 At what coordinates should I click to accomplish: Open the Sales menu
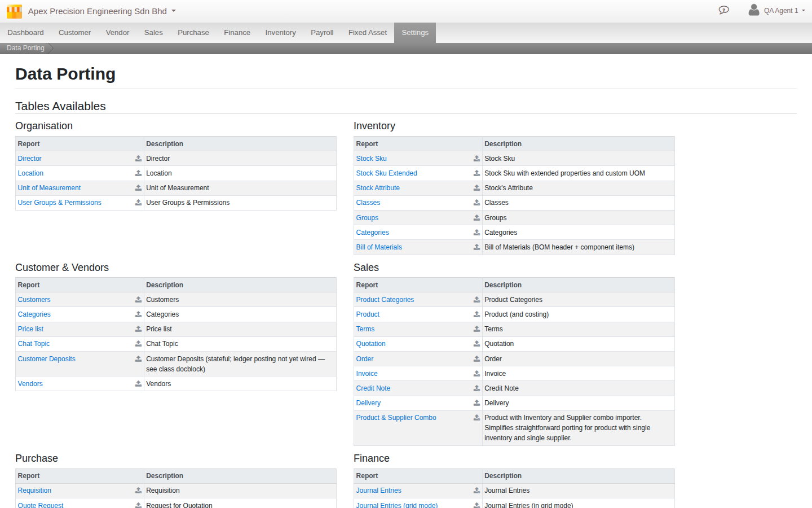[153, 33]
